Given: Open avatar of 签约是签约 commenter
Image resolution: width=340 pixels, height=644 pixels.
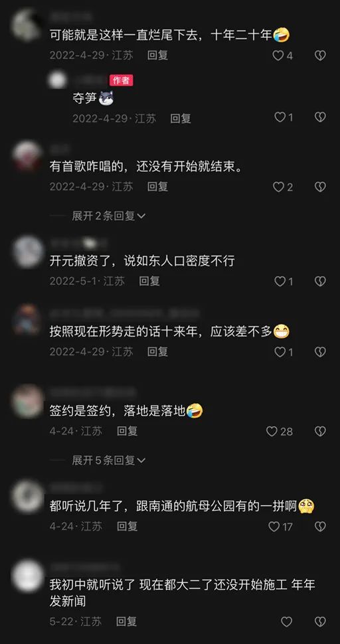Looking at the screenshot, I should (27, 401).
